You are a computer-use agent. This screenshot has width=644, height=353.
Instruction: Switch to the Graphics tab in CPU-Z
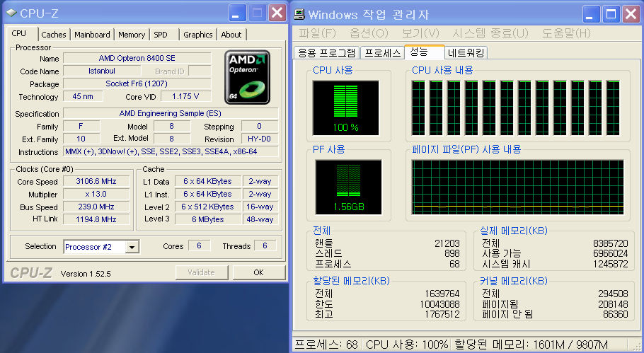tap(197, 35)
